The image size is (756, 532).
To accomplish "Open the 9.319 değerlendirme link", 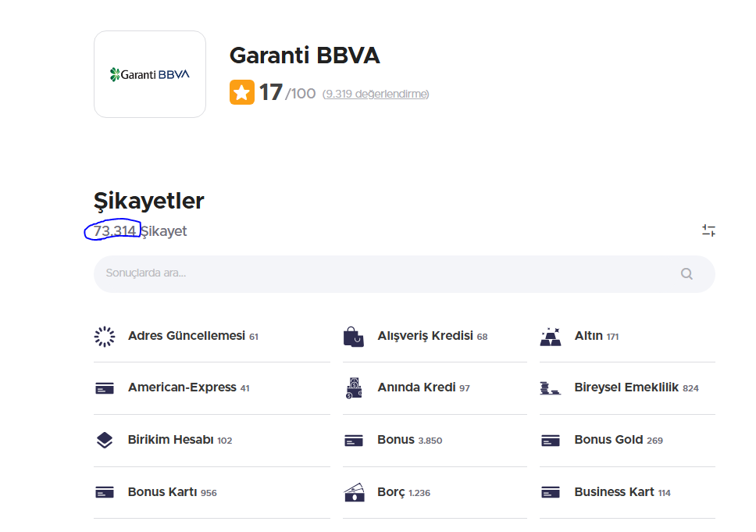I will [376, 94].
